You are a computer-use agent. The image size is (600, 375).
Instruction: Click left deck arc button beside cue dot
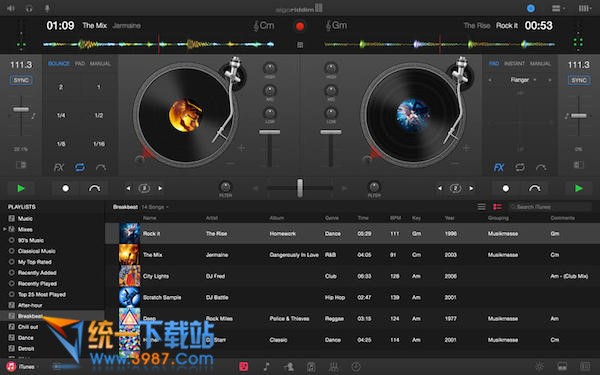click(94, 188)
